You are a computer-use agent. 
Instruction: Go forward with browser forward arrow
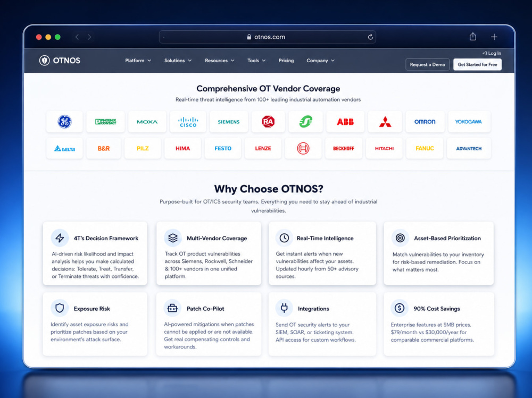click(89, 37)
